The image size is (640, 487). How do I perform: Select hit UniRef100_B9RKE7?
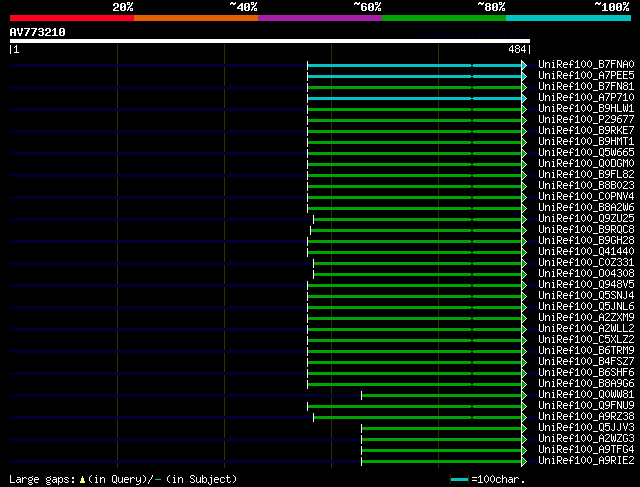click(586, 131)
